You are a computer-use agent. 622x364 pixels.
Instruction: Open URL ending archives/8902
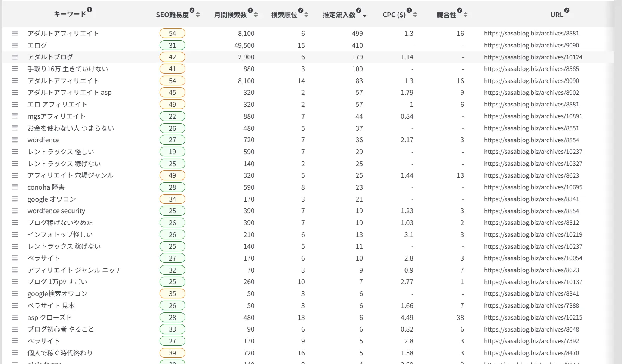click(x=532, y=93)
